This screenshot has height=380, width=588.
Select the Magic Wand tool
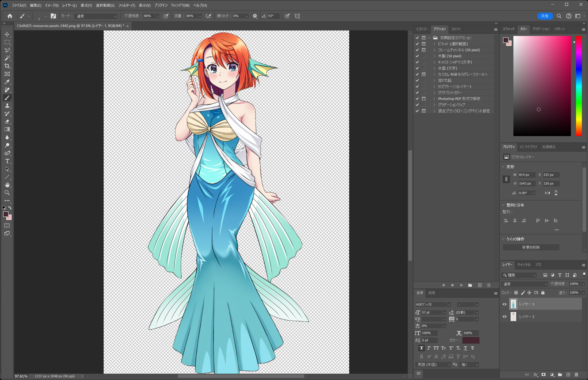click(x=7, y=58)
